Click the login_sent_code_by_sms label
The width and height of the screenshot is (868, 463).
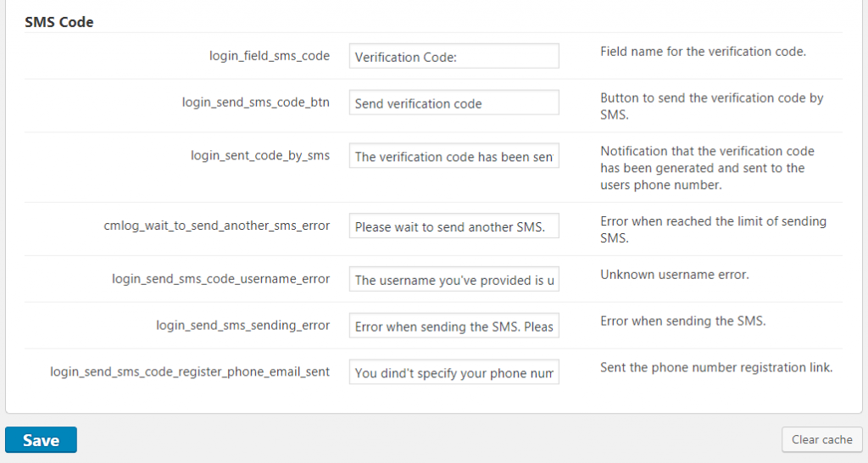coord(260,155)
